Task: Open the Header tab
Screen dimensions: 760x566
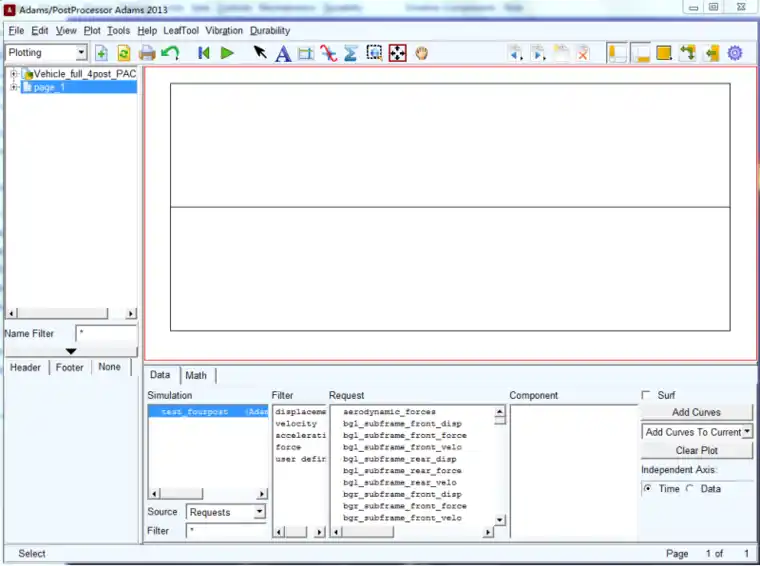Action: 26,367
